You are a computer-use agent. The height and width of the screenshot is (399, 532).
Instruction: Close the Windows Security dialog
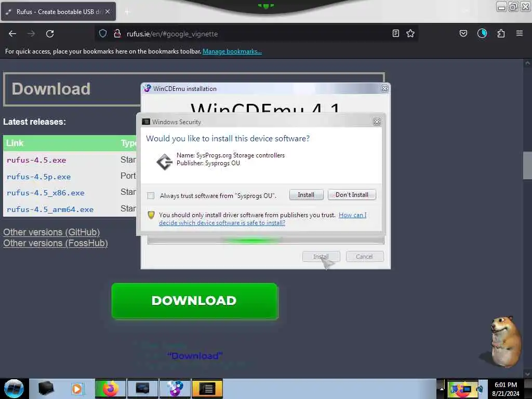click(377, 122)
